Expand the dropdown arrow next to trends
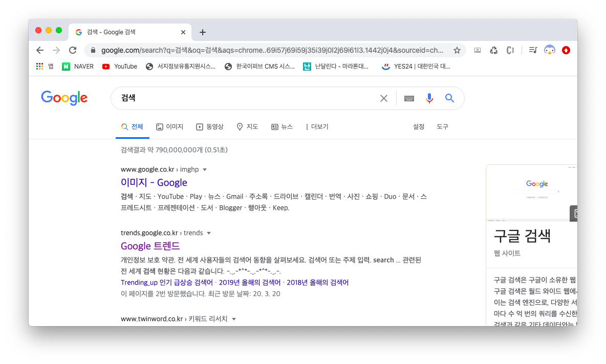Image resolution: width=606 pixels, height=364 pixels. 209,233
